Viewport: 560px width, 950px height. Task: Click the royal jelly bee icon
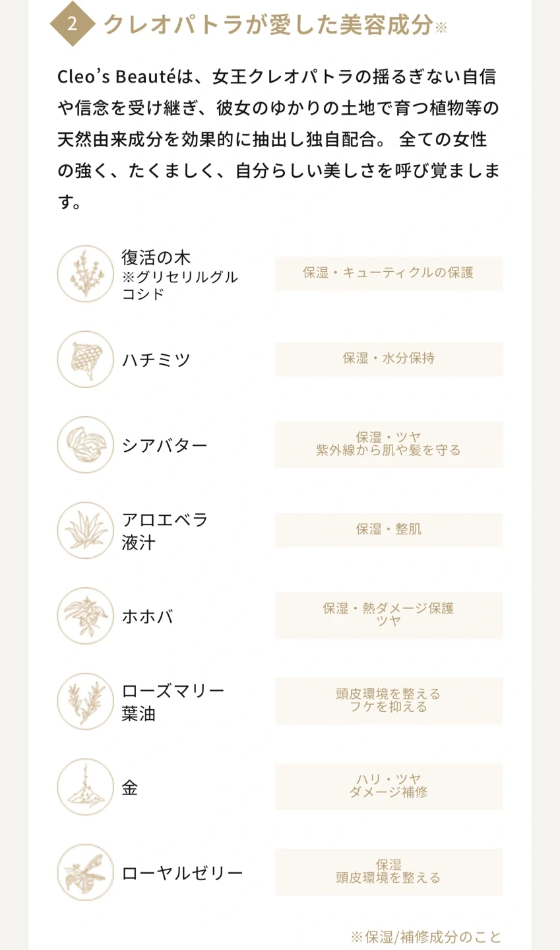tap(86, 872)
